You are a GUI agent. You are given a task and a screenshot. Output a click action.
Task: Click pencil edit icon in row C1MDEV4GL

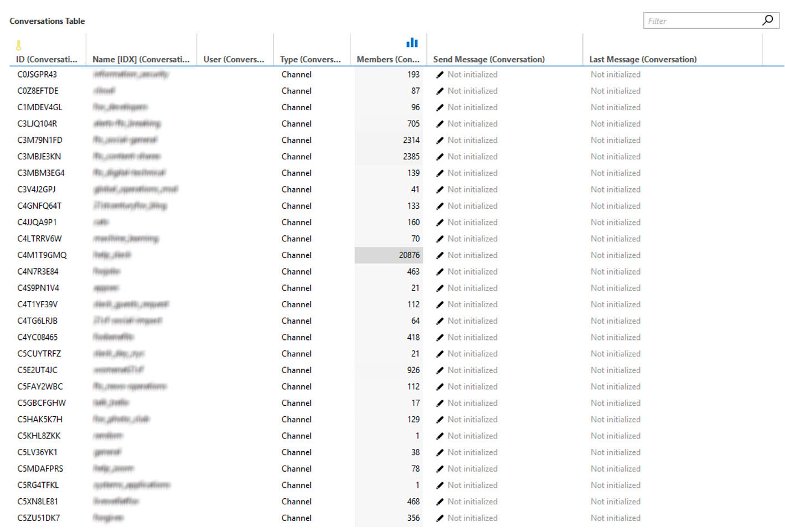(440, 107)
